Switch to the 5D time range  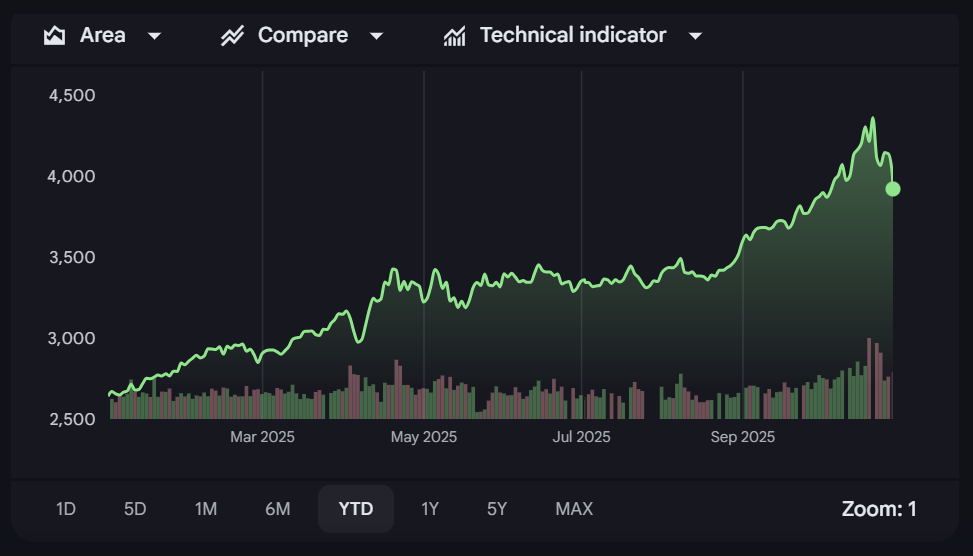pyautogui.click(x=135, y=509)
